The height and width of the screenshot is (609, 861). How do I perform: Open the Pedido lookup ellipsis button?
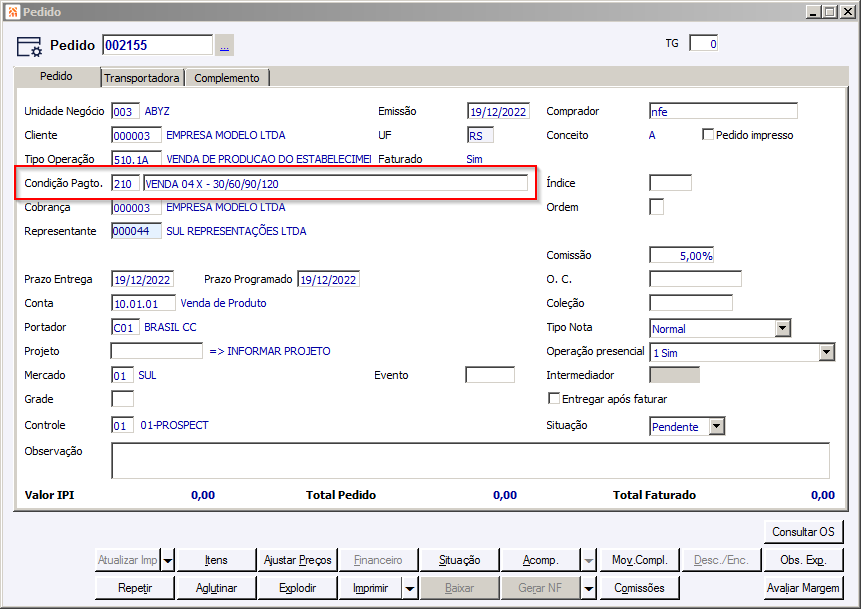[224, 45]
